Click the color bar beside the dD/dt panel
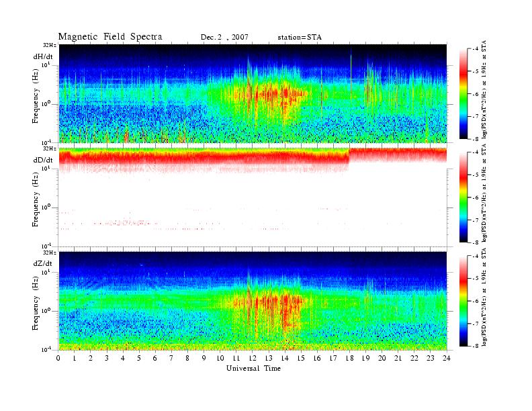Image resolution: width=532 pixels, height=411 pixels. pos(463,197)
